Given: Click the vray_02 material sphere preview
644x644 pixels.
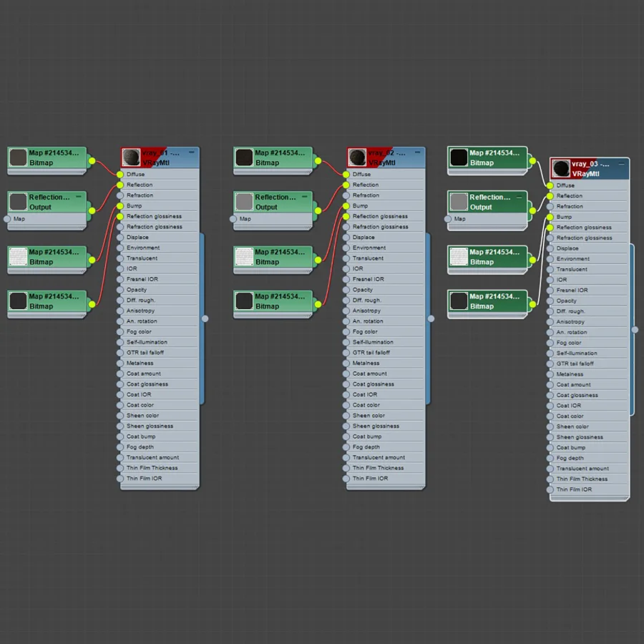Looking at the screenshot, I should tap(357, 157).
